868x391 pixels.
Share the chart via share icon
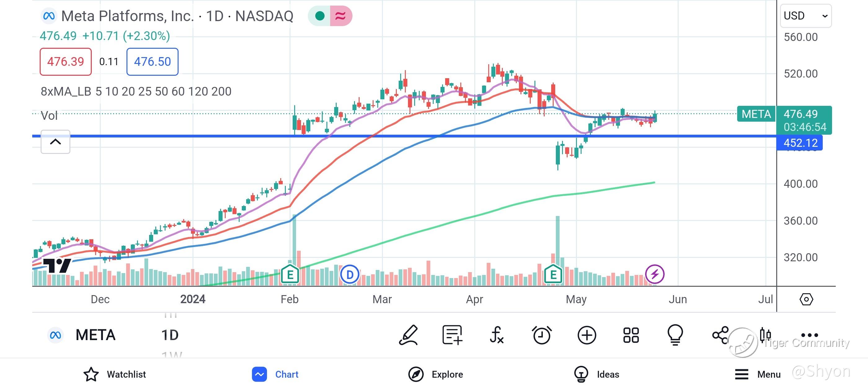coord(720,335)
